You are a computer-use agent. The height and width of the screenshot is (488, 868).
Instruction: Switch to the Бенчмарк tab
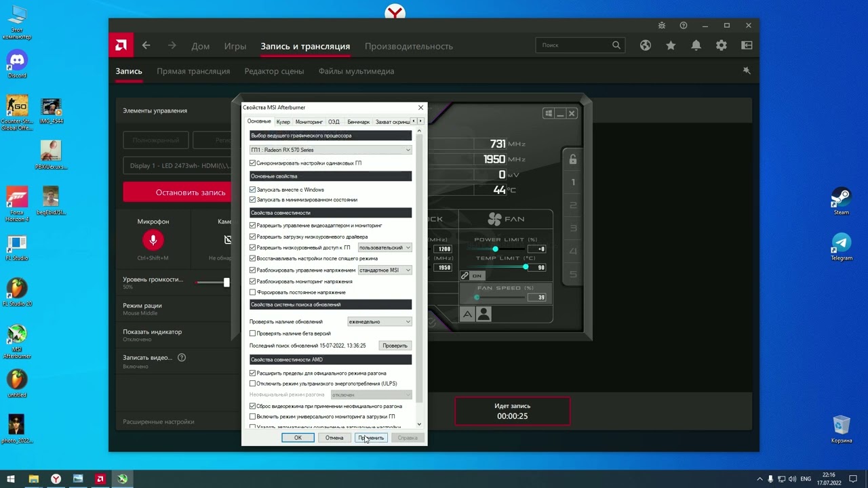358,122
